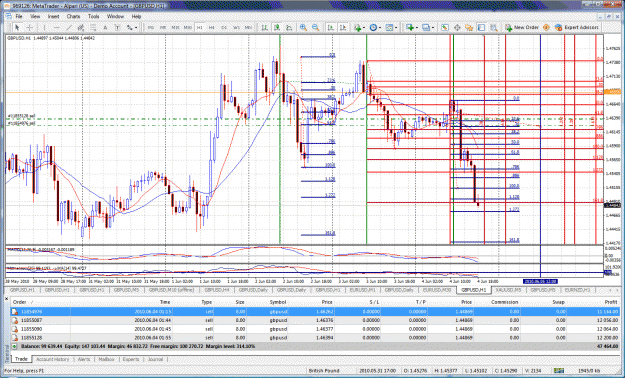
Task: Switch to M30 timeframe
Action: [x=188, y=28]
